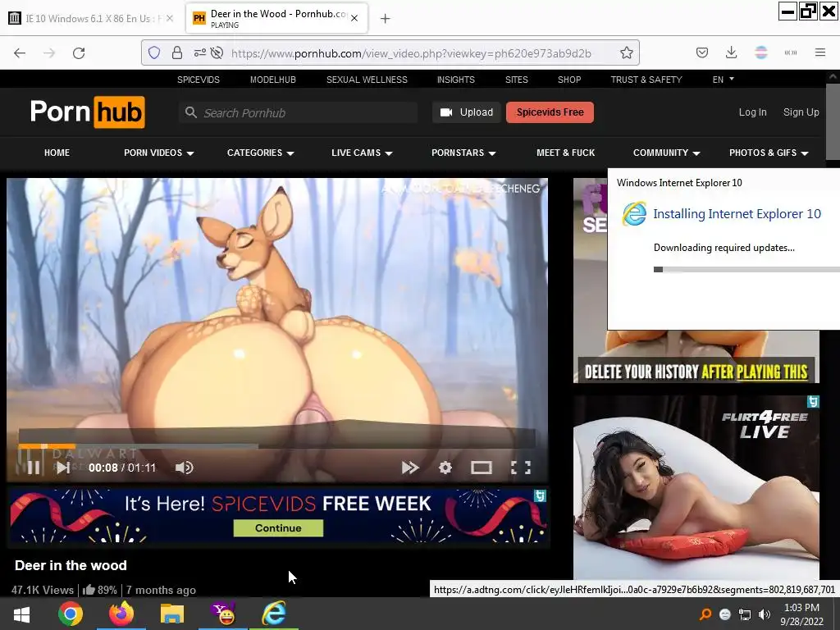Click the search magnifier icon
Screen dimensions: 840x630
190,112
